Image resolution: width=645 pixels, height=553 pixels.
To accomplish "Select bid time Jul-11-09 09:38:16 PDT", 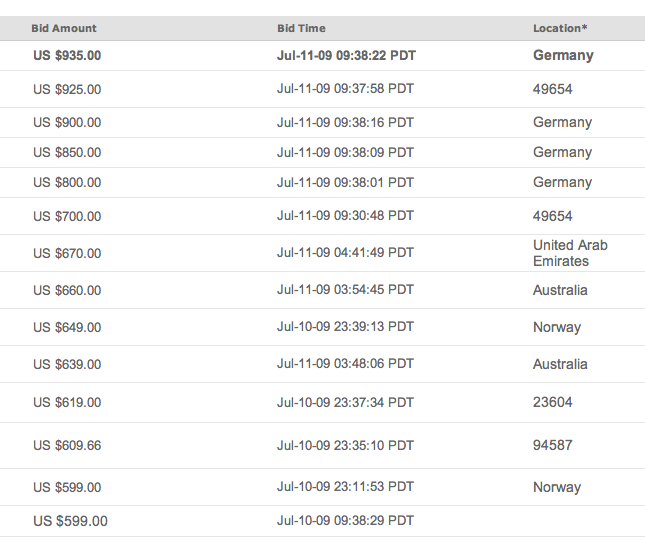I will coord(345,123).
